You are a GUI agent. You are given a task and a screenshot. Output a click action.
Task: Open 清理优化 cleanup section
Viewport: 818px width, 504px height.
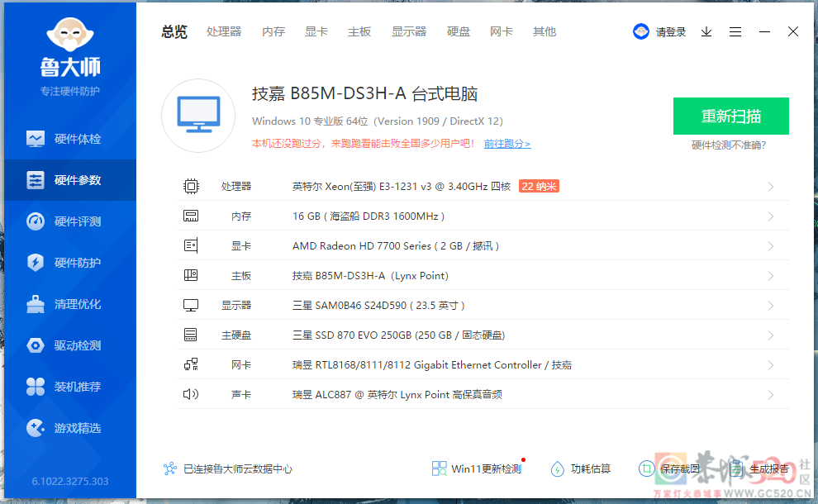coord(70,304)
